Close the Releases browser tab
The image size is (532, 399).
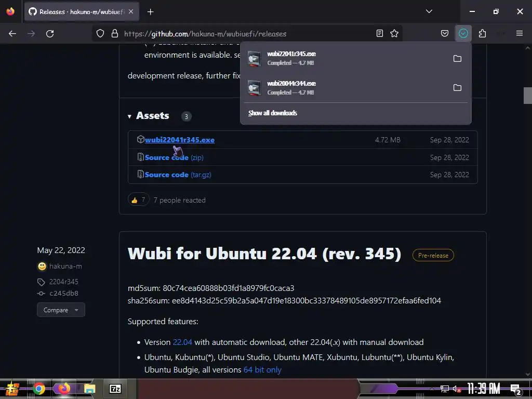(x=131, y=12)
